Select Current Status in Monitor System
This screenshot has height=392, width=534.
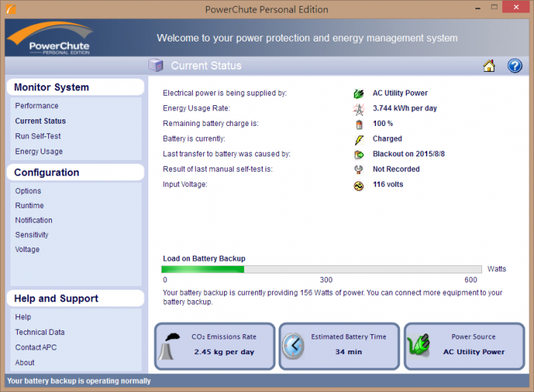[40, 121]
